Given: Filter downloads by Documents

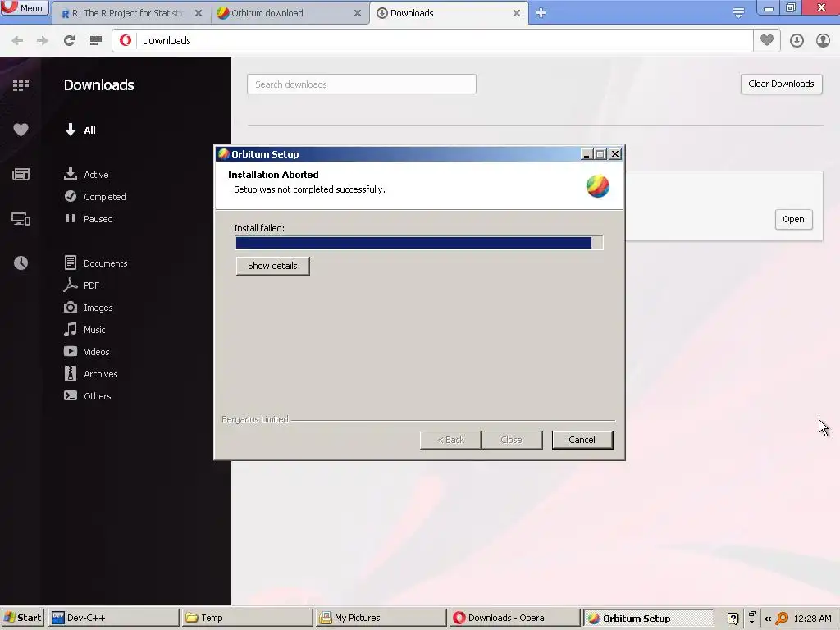Looking at the screenshot, I should 95,263.
